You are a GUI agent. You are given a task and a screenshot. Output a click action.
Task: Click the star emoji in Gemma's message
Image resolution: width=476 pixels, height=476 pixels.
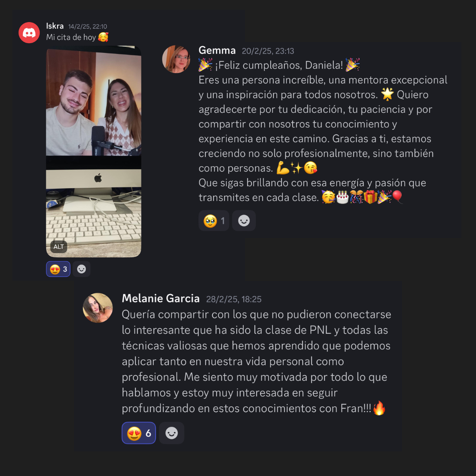[x=387, y=94]
